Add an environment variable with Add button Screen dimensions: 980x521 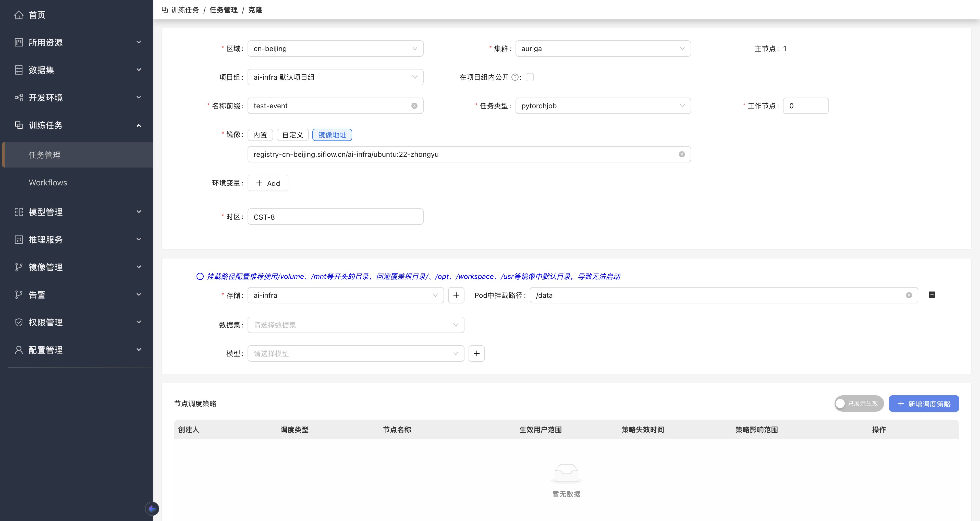tap(268, 183)
